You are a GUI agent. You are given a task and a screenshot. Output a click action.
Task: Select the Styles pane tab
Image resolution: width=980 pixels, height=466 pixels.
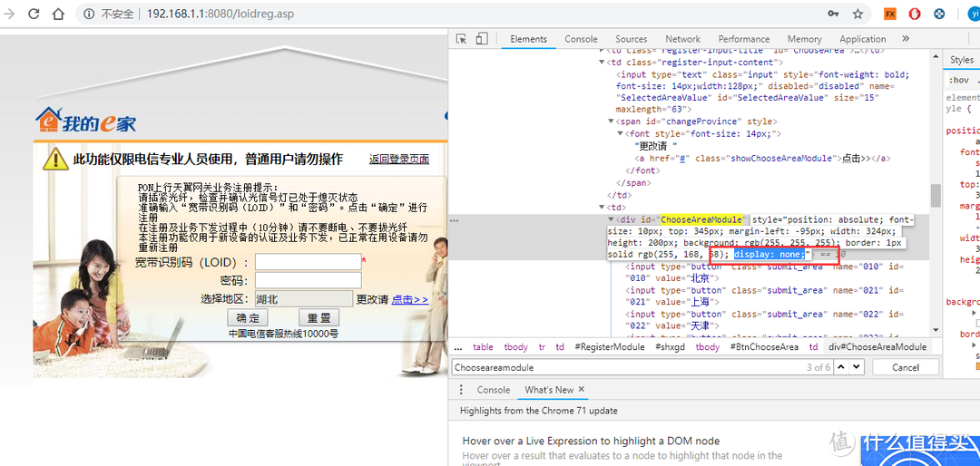pyautogui.click(x=962, y=60)
